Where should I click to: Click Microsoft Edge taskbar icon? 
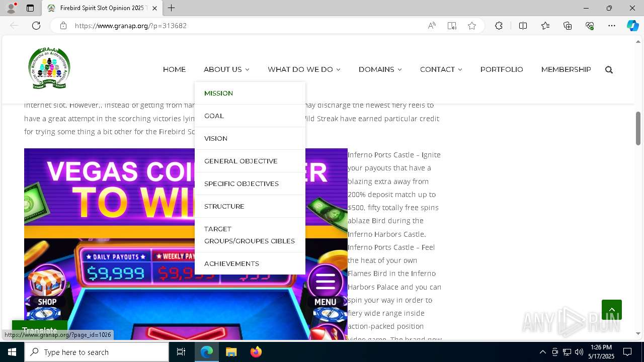click(x=207, y=352)
